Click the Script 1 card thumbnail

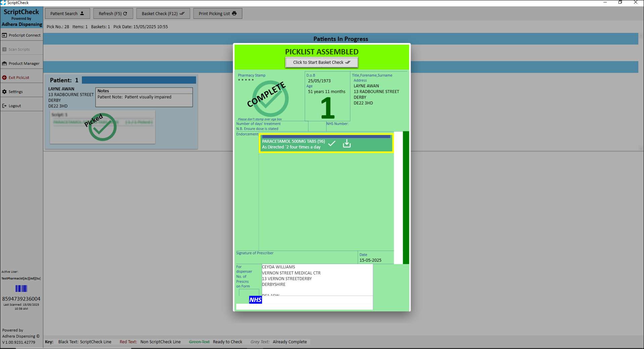[x=103, y=127]
